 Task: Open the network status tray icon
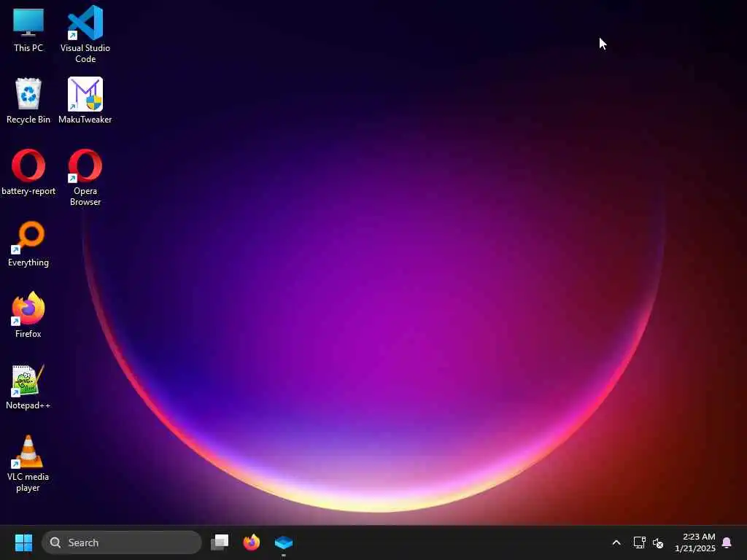[639, 542]
